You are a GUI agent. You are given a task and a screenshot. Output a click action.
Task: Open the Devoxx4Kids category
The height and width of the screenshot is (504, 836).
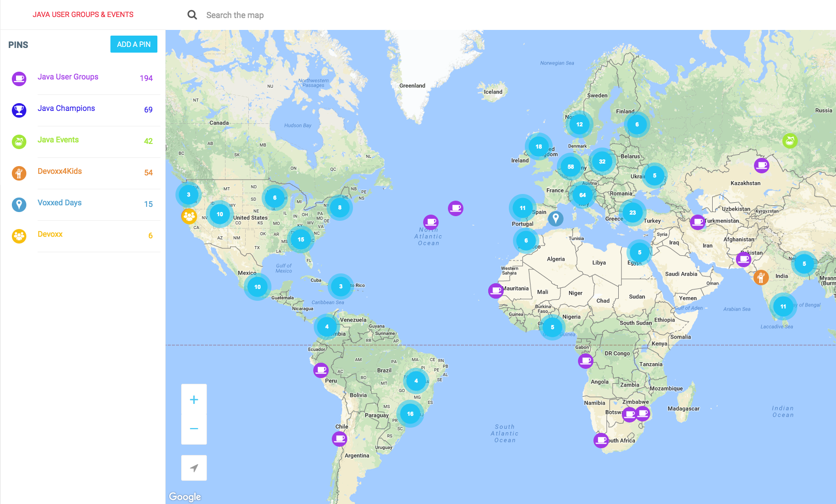pyautogui.click(x=60, y=171)
